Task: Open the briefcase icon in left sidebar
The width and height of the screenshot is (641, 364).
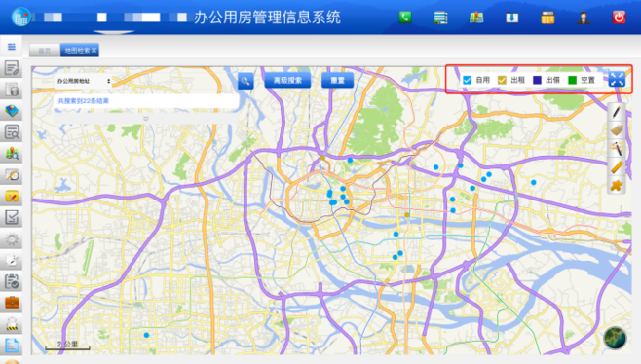Action: click(x=12, y=303)
